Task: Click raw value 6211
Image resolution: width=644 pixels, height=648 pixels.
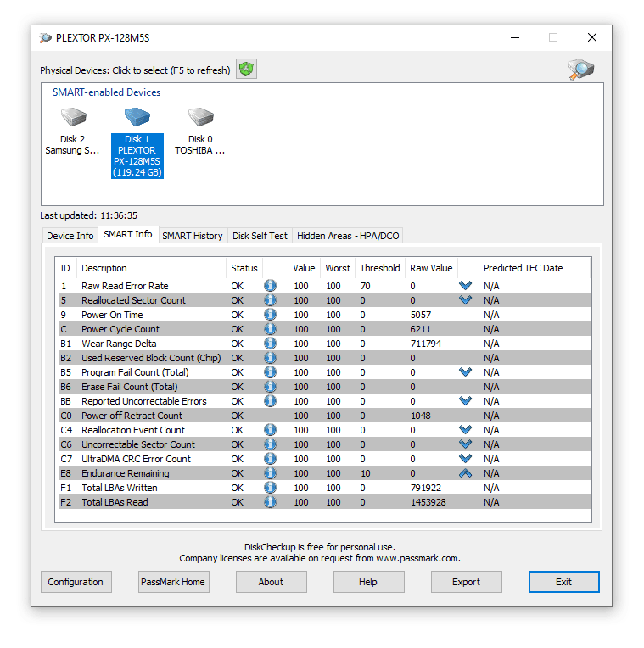Action: [x=421, y=329]
